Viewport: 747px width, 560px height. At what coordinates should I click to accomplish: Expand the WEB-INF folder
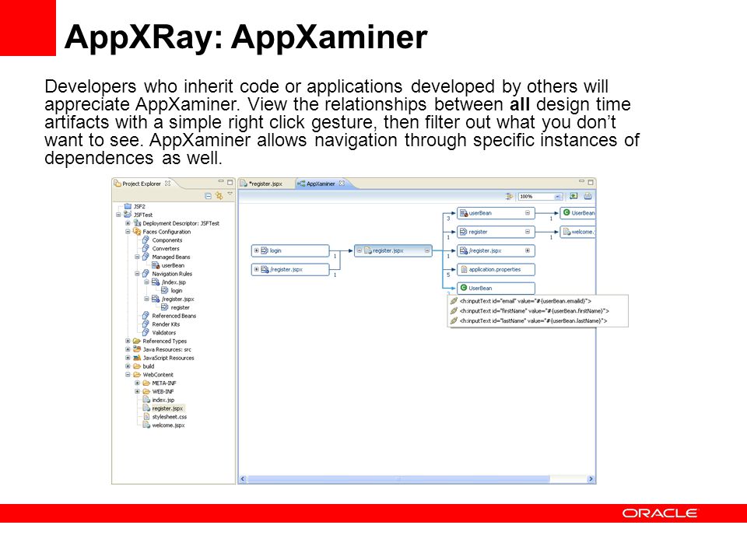pos(137,391)
